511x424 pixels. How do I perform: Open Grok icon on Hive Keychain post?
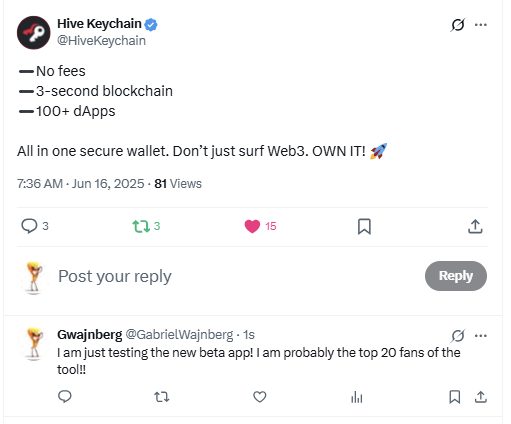click(458, 25)
